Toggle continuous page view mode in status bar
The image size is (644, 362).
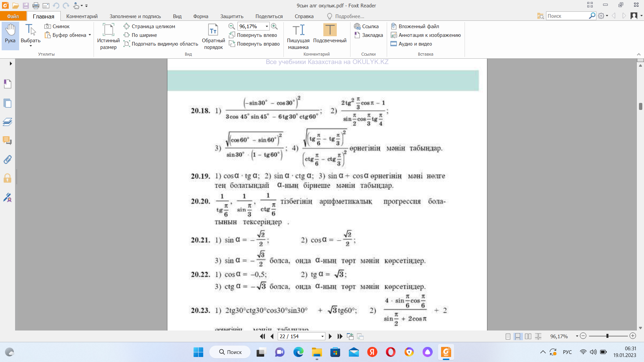[x=518, y=336]
